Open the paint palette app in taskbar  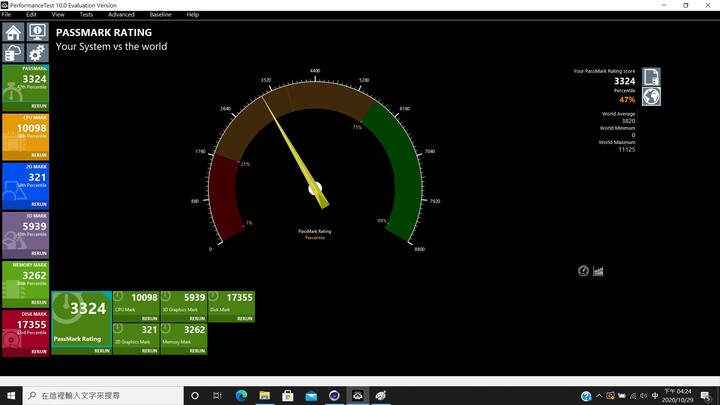(x=381, y=395)
